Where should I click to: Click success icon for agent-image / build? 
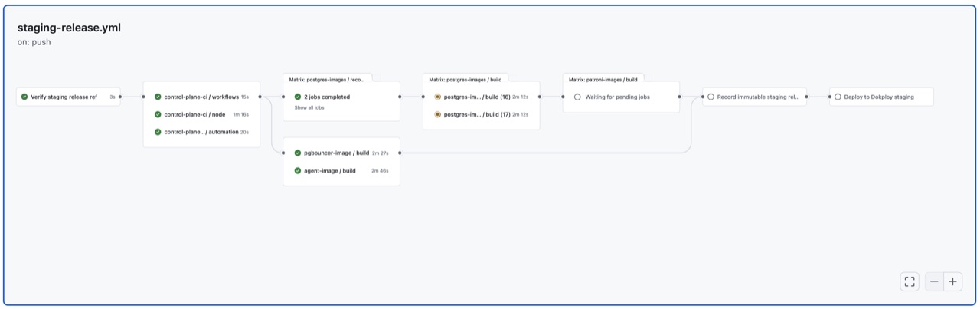point(298,170)
